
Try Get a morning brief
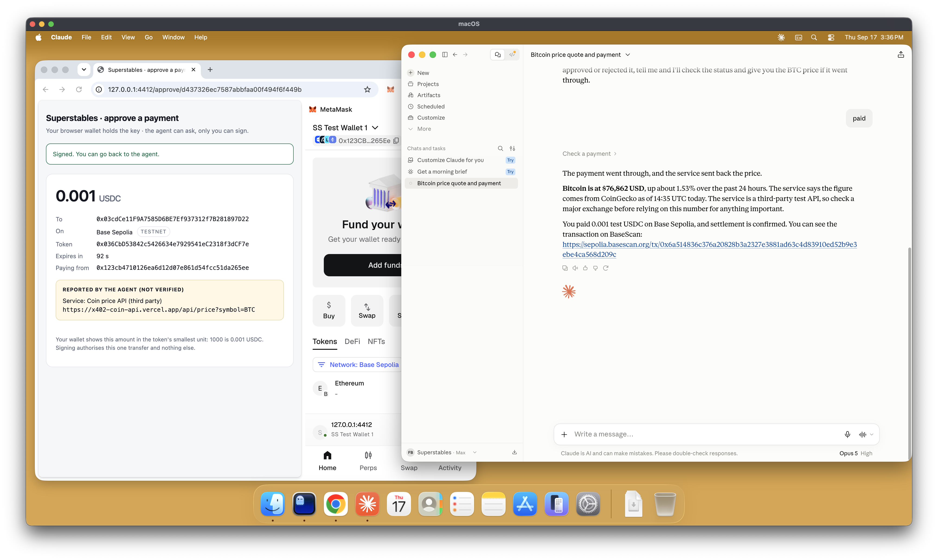click(x=510, y=172)
